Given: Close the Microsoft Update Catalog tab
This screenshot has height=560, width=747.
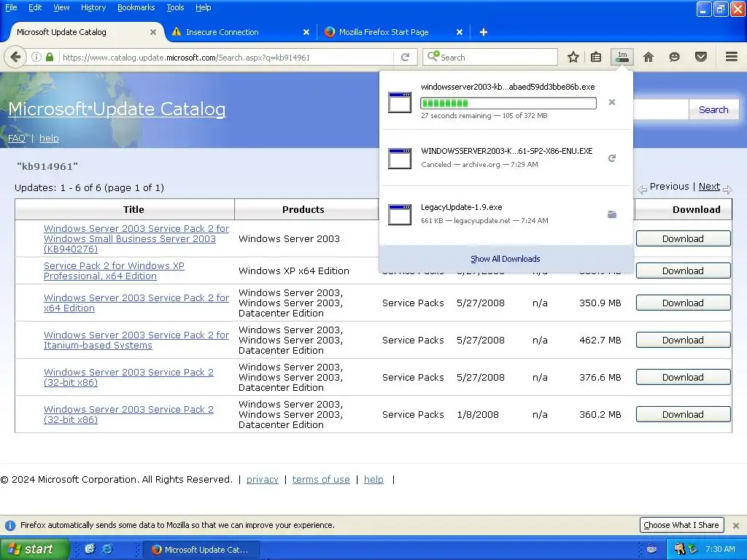Looking at the screenshot, I should click(153, 32).
